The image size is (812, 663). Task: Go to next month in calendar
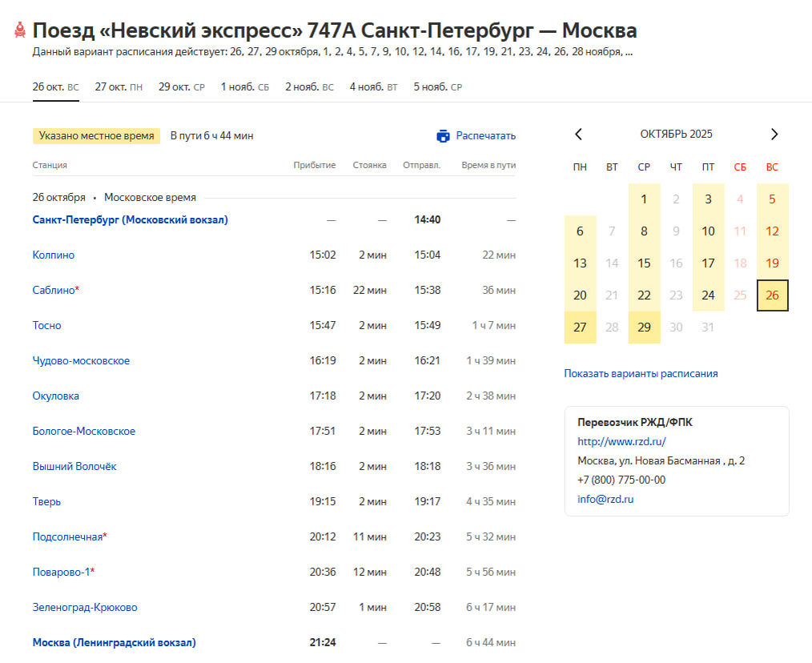pyautogui.click(x=774, y=135)
